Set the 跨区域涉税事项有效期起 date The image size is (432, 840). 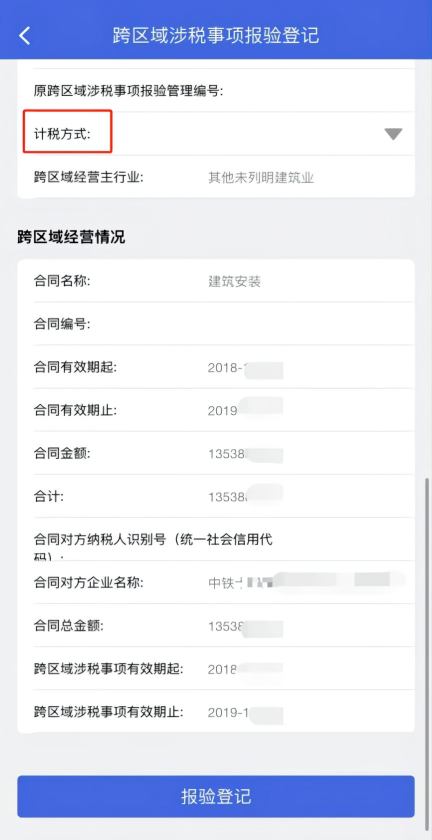[216, 669]
